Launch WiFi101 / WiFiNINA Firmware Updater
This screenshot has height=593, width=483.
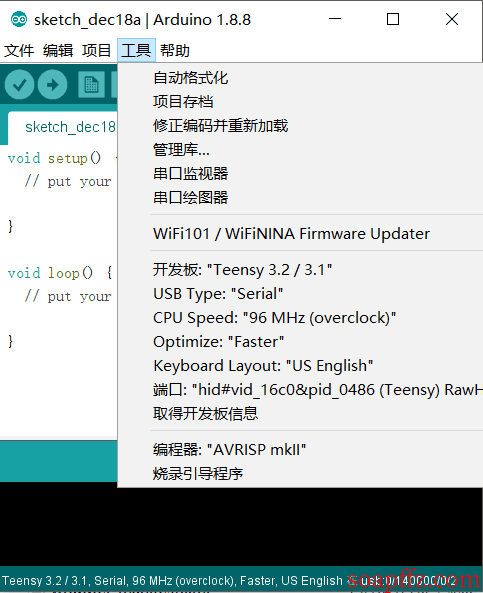pyautogui.click(x=300, y=233)
